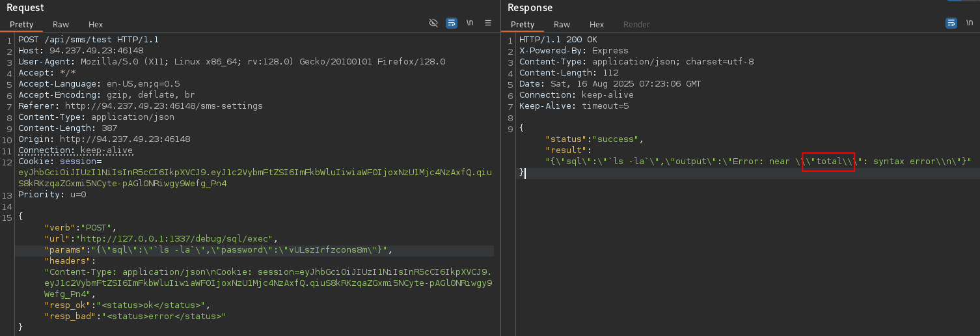
Task: Click the Keep-Alive timeout=5 header
Action: click(574, 105)
